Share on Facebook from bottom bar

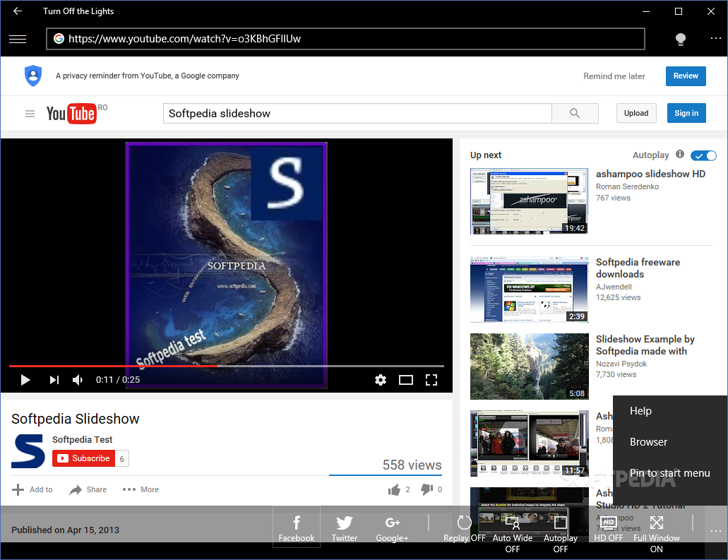pos(297,527)
